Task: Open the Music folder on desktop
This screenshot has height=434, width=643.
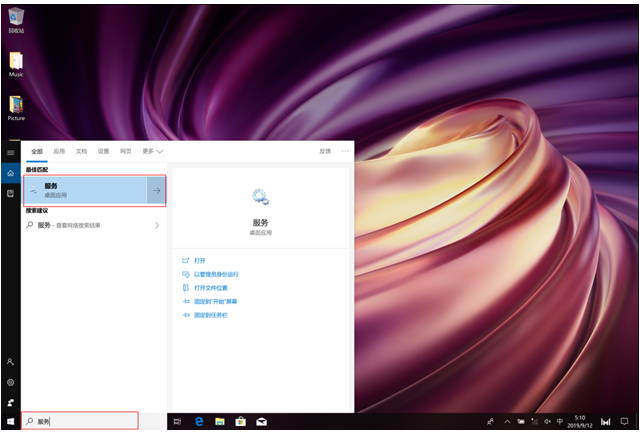Action: 16,62
